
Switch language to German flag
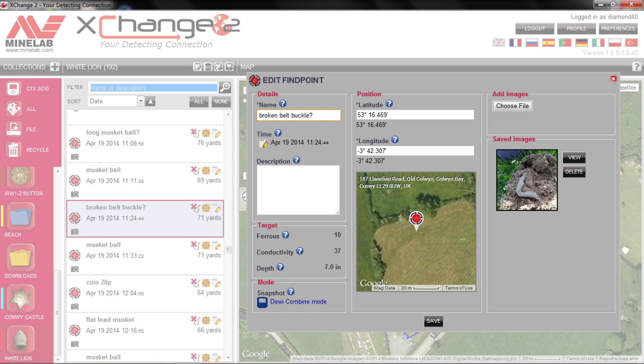pos(582,43)
